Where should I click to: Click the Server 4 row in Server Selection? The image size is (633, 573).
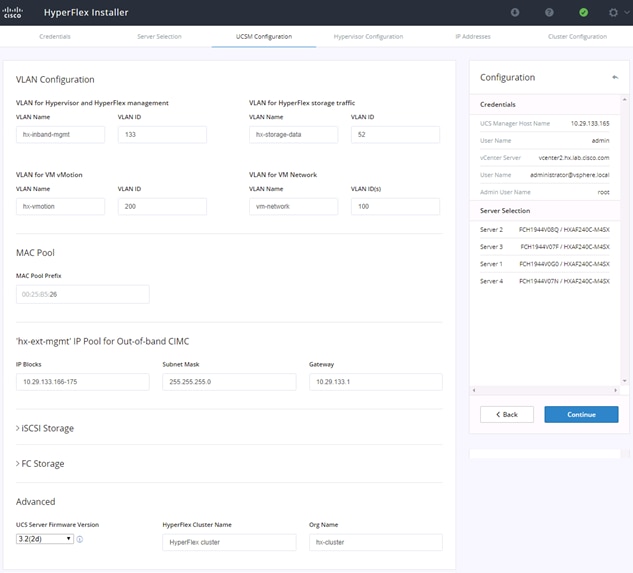545,281
